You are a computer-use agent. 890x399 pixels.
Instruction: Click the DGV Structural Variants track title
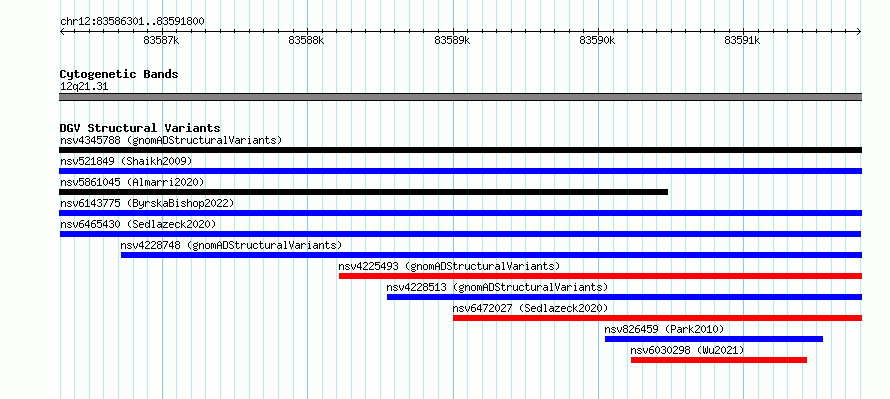(140, 128)
